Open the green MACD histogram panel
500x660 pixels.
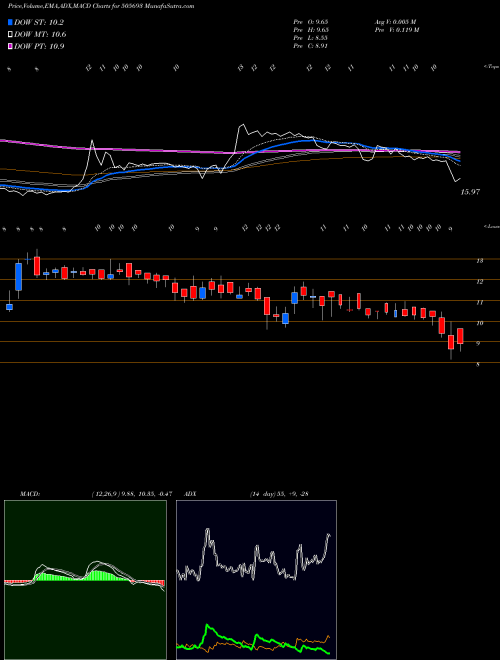tap(85, 580)
